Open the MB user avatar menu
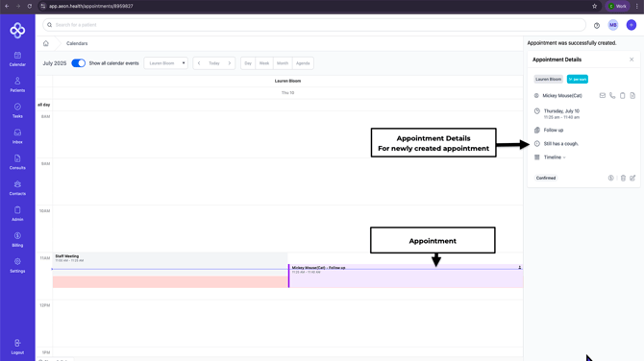The image size is (644, 361). (613, 25)
